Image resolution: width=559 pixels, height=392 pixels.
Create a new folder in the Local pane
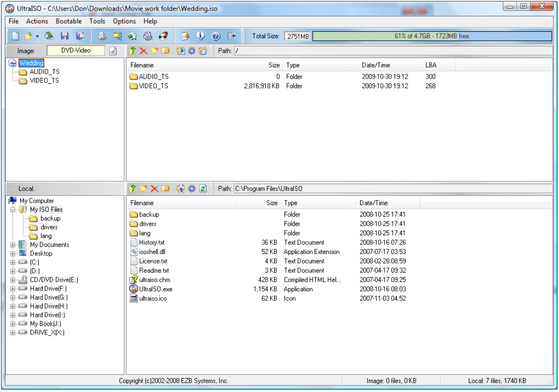(144, 189)
